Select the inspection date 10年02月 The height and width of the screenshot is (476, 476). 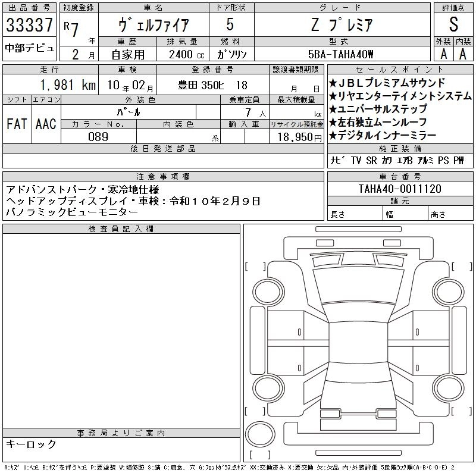tap(130, 85)
